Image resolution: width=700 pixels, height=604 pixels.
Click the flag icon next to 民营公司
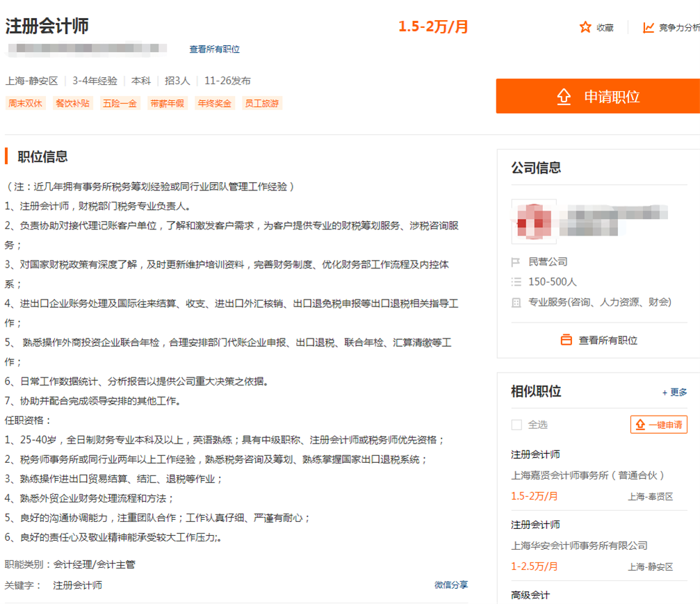(516, 262)
